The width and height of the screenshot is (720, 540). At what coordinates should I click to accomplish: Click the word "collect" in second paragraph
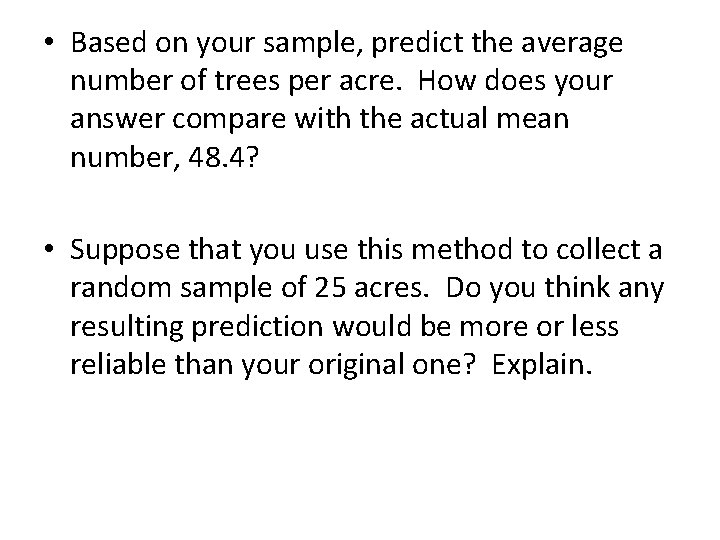coord(598,249)
